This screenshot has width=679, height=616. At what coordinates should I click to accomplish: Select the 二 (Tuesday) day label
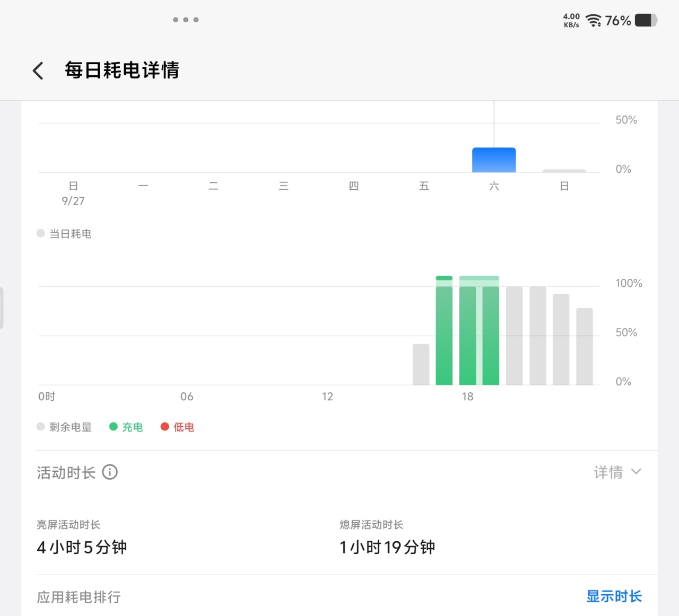click(x=213, y=186)
